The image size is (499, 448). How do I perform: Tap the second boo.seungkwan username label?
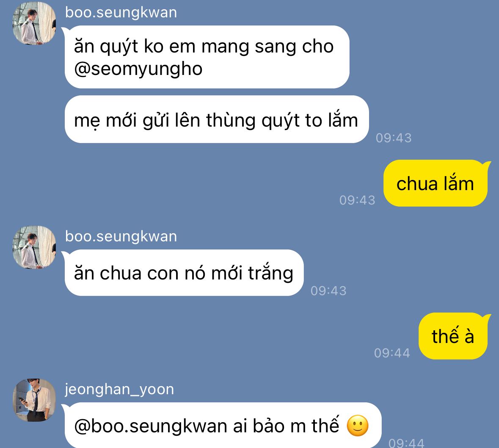(121, 236)
